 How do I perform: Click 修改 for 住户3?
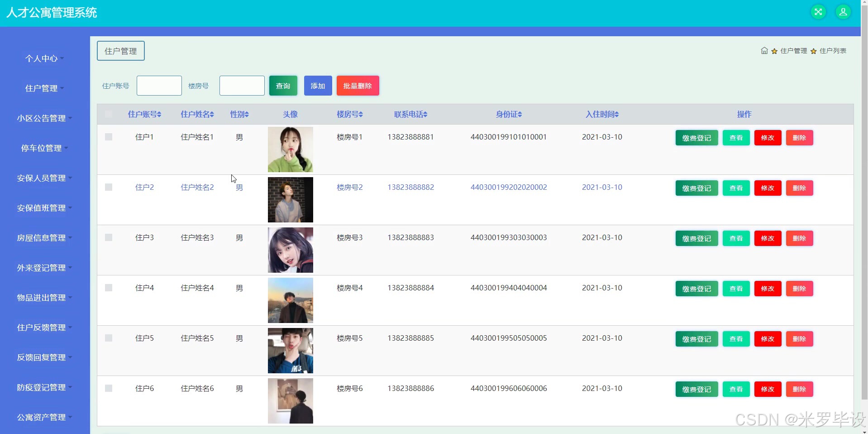tap(768, 238)
